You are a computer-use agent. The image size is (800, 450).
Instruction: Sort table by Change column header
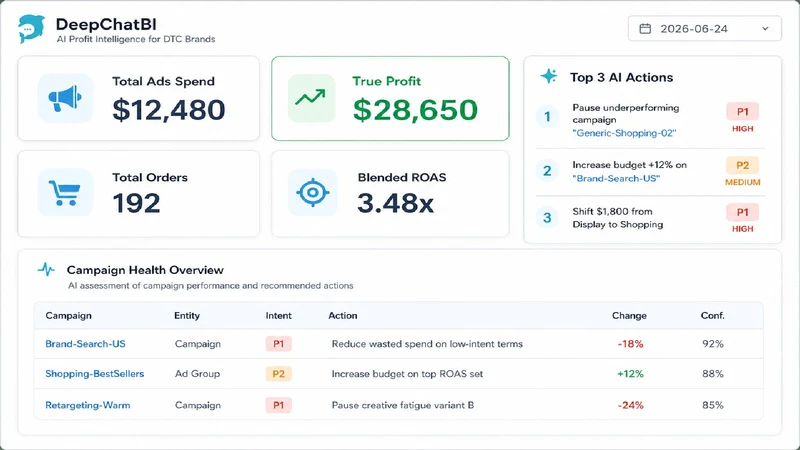tap(629, 315)
